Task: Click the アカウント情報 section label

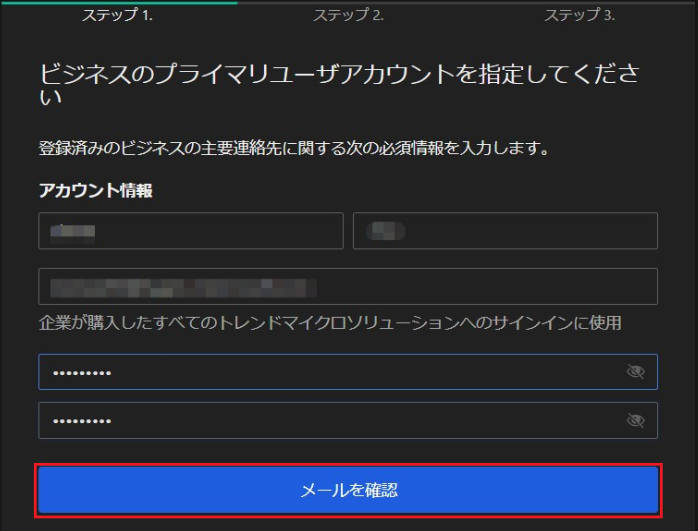Action: click(95, 191)
